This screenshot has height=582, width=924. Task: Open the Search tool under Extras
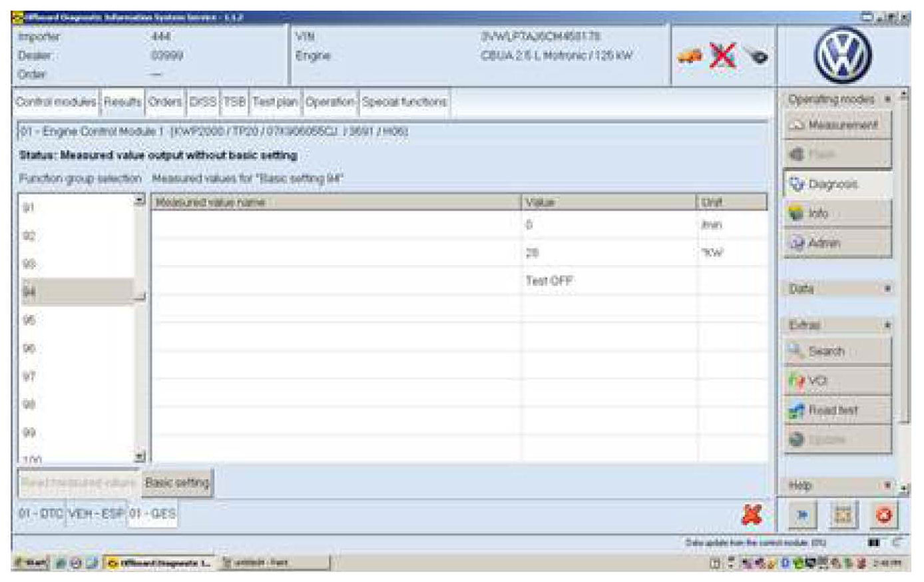(837, 351)
